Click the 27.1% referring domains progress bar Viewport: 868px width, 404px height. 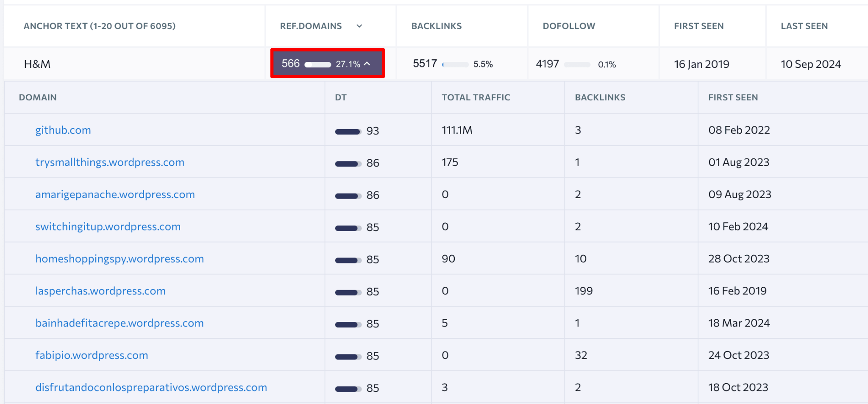(x=317, y=64)
